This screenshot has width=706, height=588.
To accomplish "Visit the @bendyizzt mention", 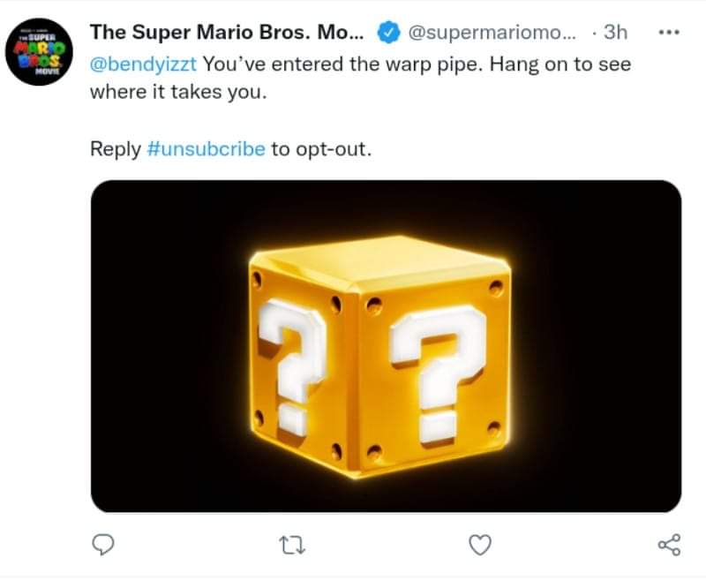I will point(136,64).
